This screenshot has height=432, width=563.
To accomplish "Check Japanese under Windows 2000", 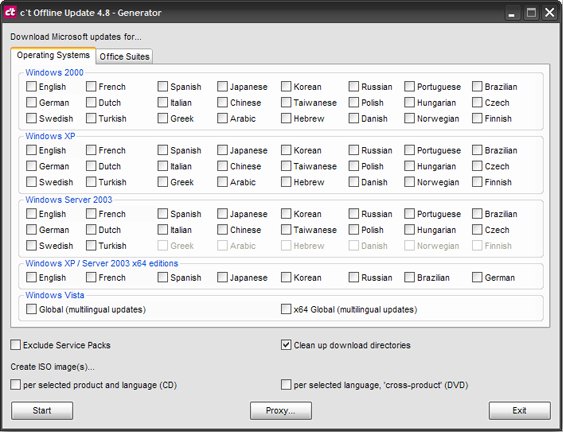I will click(x=222, y=87).
